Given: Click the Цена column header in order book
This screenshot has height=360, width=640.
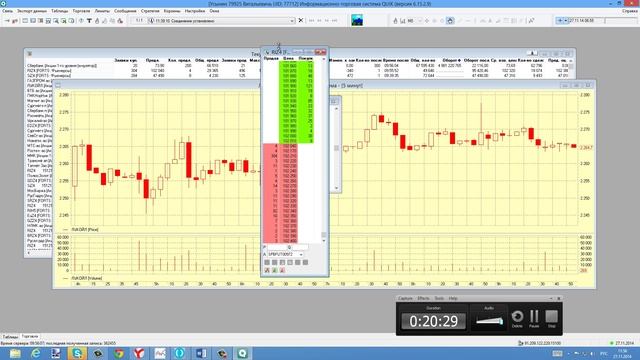Looking at the screenshot, I should tap(288, 59).
